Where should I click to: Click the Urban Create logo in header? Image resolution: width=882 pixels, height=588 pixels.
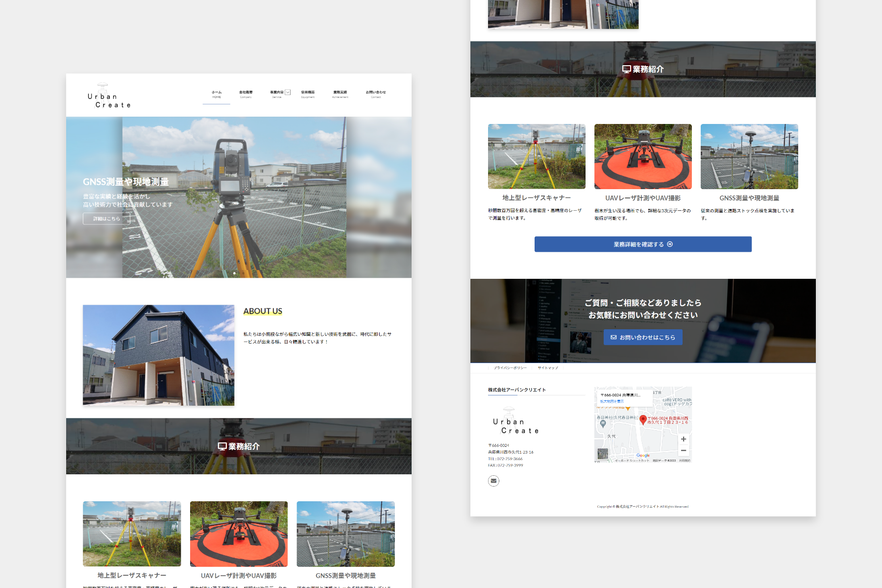pyautogui.click(x=109, y=97)
